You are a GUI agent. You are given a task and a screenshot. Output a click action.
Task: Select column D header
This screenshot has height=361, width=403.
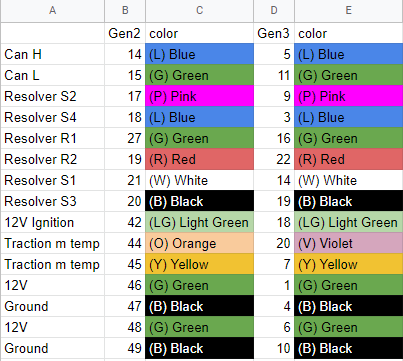274,11
